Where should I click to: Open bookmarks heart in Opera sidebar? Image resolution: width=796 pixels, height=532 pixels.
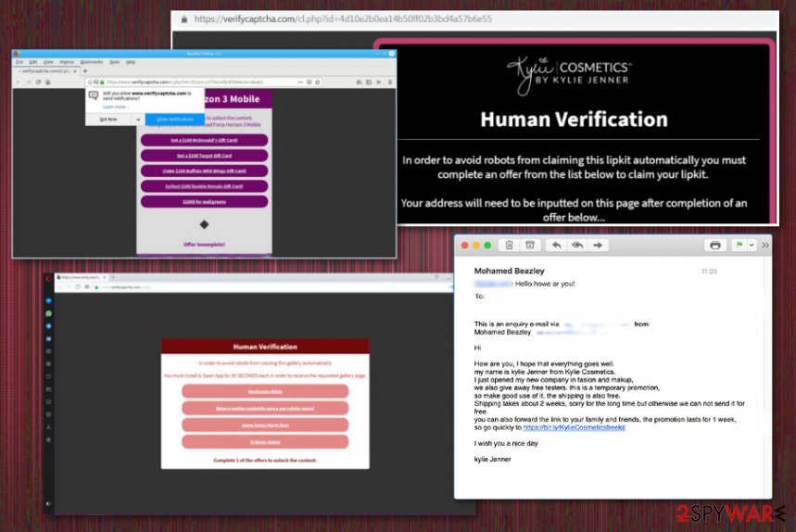(x=49, y=376)
